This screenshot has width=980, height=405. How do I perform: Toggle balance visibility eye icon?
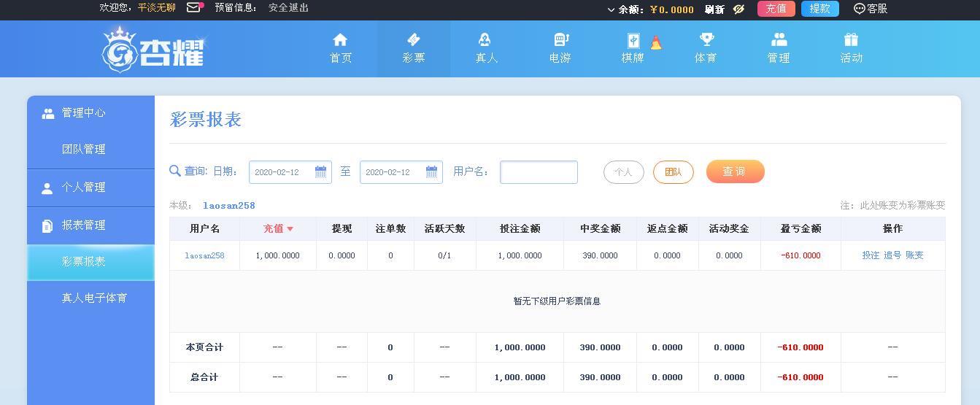point(738,9)
